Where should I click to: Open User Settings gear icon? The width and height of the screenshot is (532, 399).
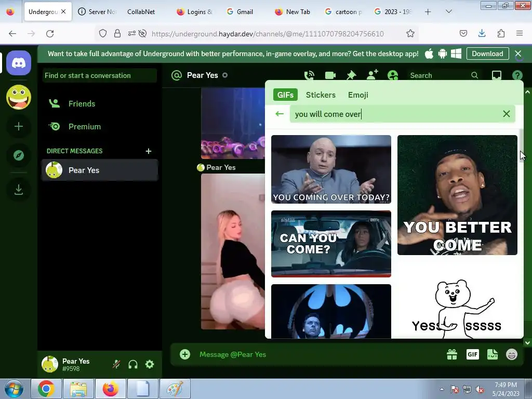pos(150,364)
